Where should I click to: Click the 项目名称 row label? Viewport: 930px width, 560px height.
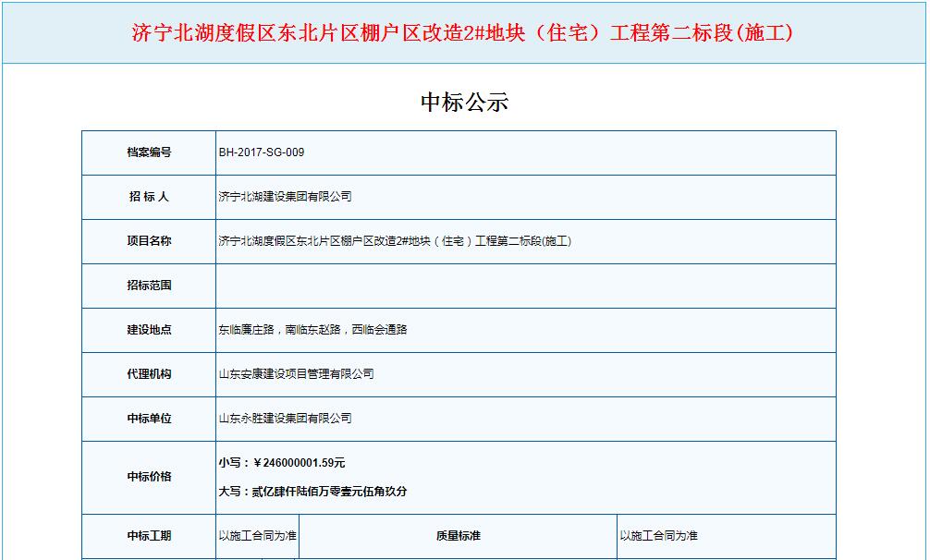[x=151, y=241]
